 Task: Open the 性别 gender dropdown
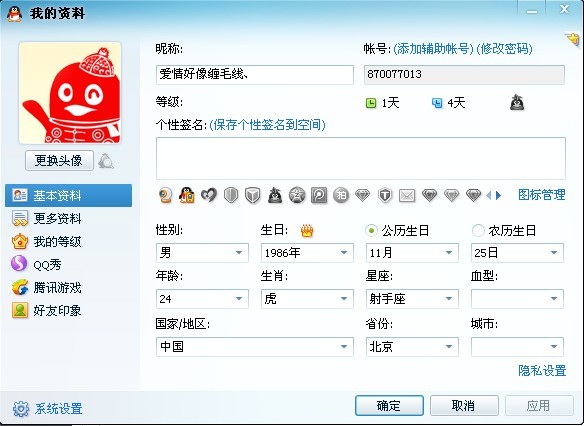point(202,253)
